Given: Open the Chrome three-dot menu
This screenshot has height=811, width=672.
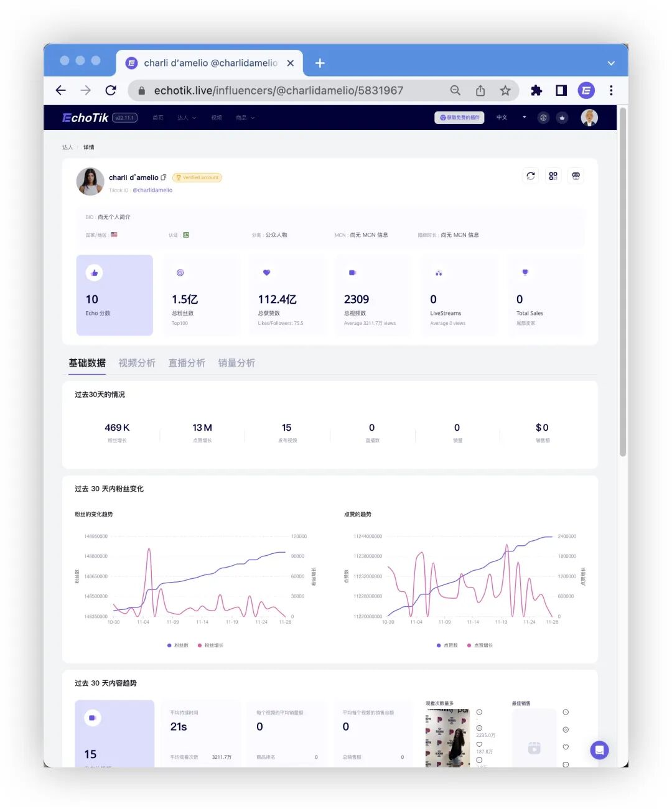Looking at the screenshot, I should (611, 90).
